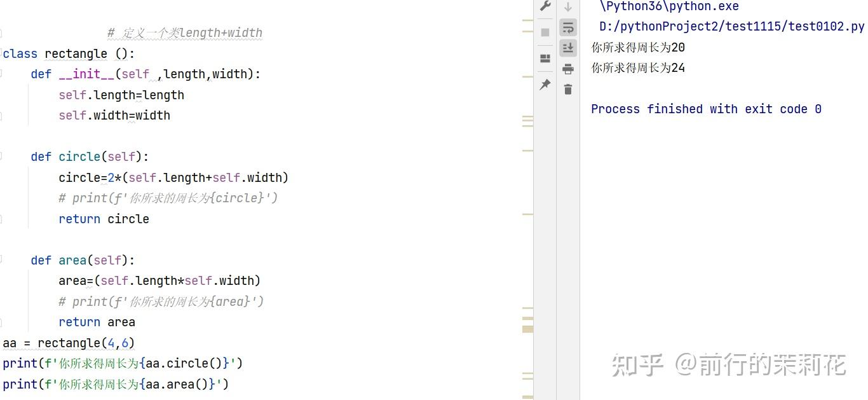
Task: Open the restore layout icon
Action: 545,59
